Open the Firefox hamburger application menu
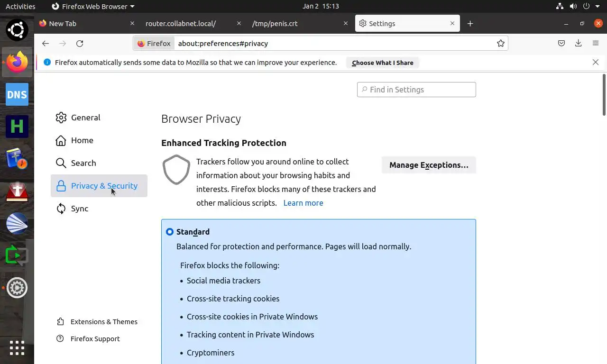 tap(596, 44)
